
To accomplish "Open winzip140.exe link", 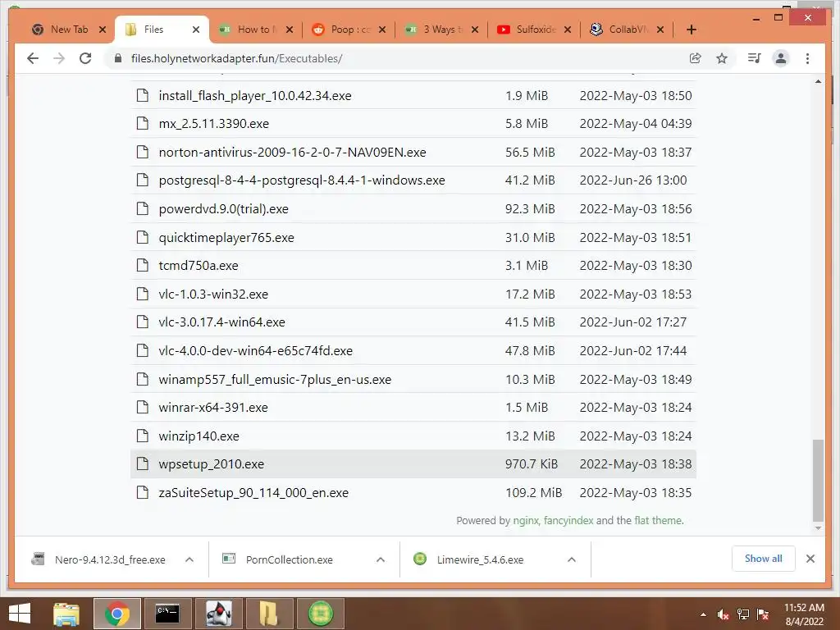I will (x=199, y=436).
